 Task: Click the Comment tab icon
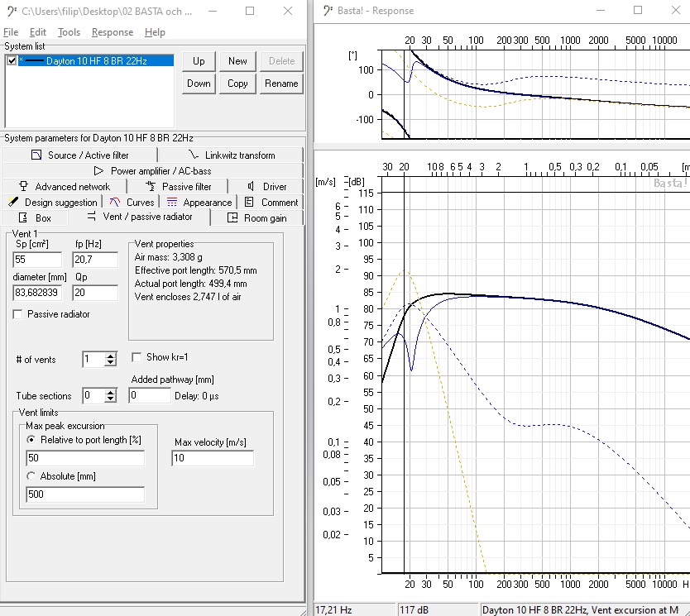click(x=249, y=202)
